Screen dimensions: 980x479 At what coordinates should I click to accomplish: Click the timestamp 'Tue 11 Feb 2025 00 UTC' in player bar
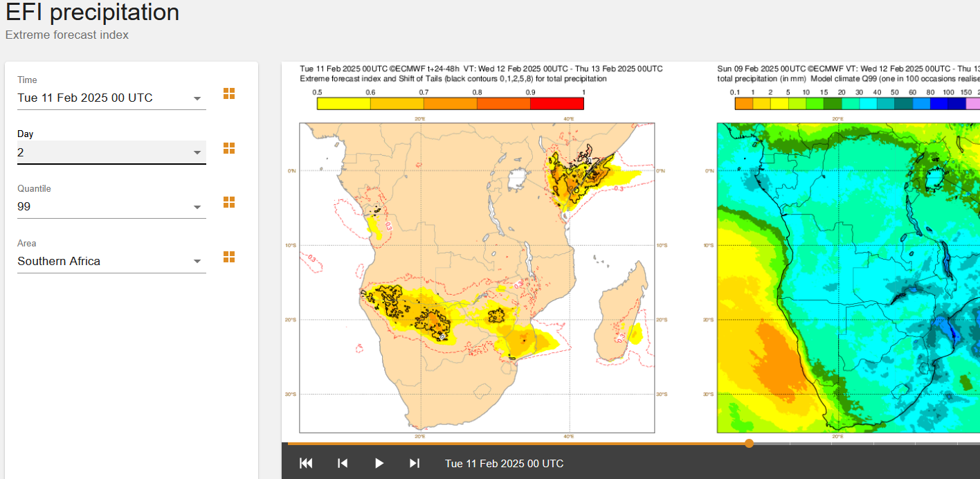coord(505,463)
